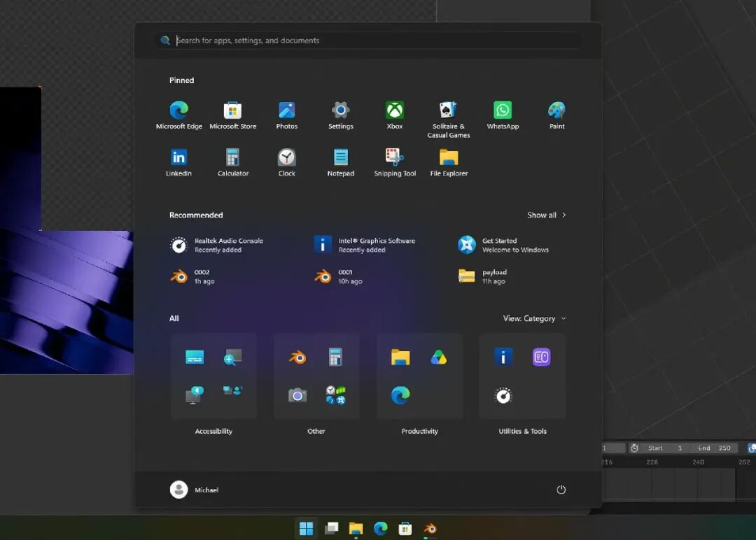Viewport: 756px width, 540px height.
Task: Open pinned File Explorer
Action: [449, 163]
